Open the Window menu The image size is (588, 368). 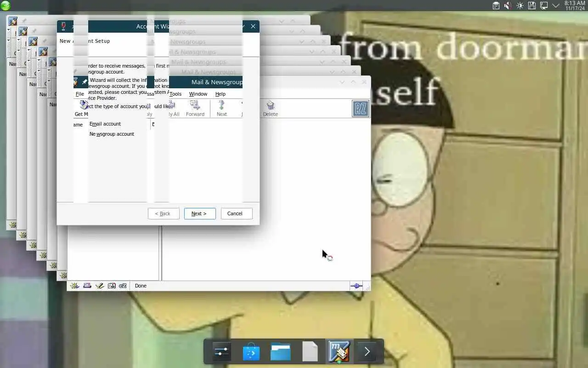click(198, 94)
